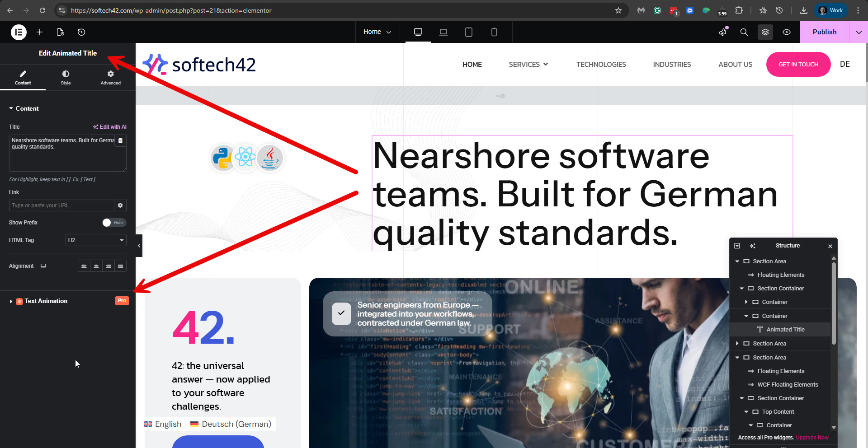Open the Link options gear icon
The height and width of the screenshot is (448, 868).
click(x=120, y=205)
